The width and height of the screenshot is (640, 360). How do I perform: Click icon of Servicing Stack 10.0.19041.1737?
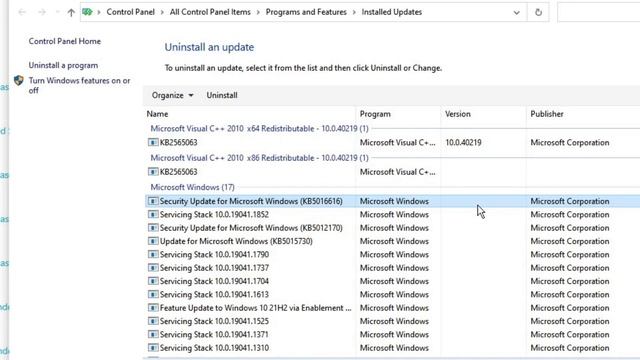(153, 268)
